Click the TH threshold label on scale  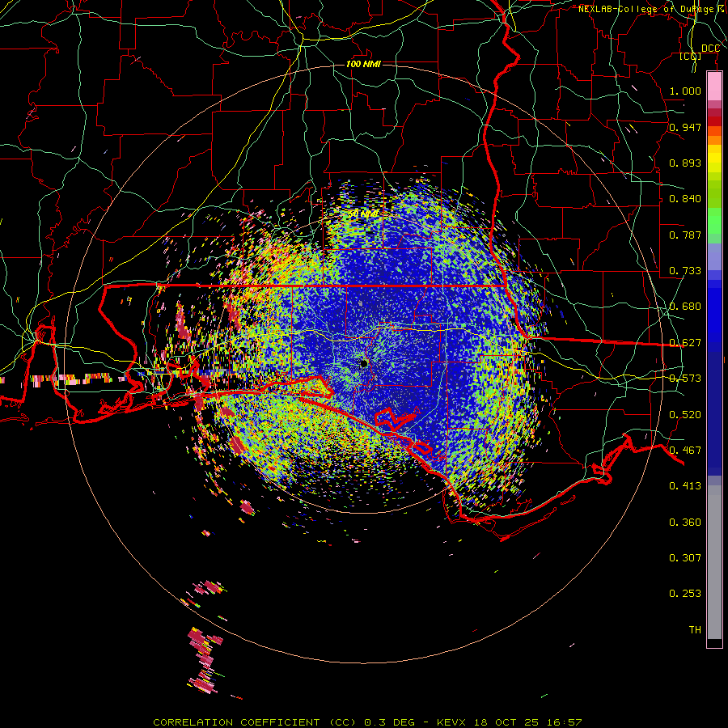click(695, 630)
